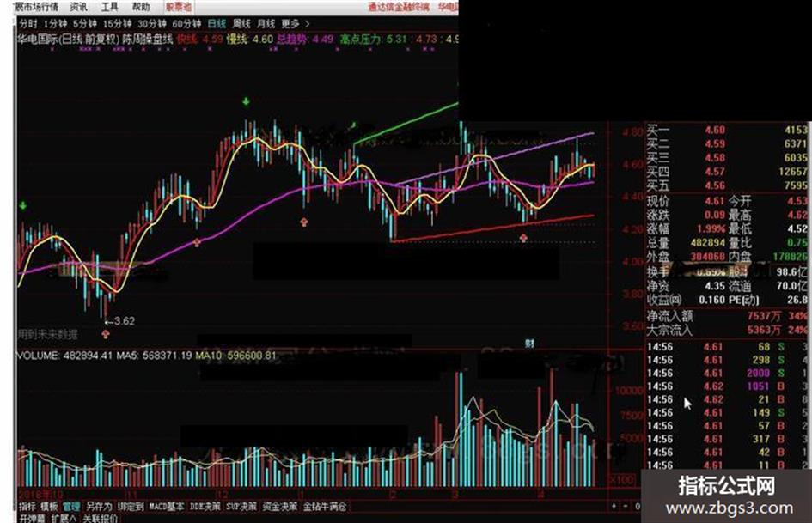Image resolution: width=812 pixels, height=523 pixels.
Task: Open the 指标 button in bottom bar
Action: tap(27, 507)
